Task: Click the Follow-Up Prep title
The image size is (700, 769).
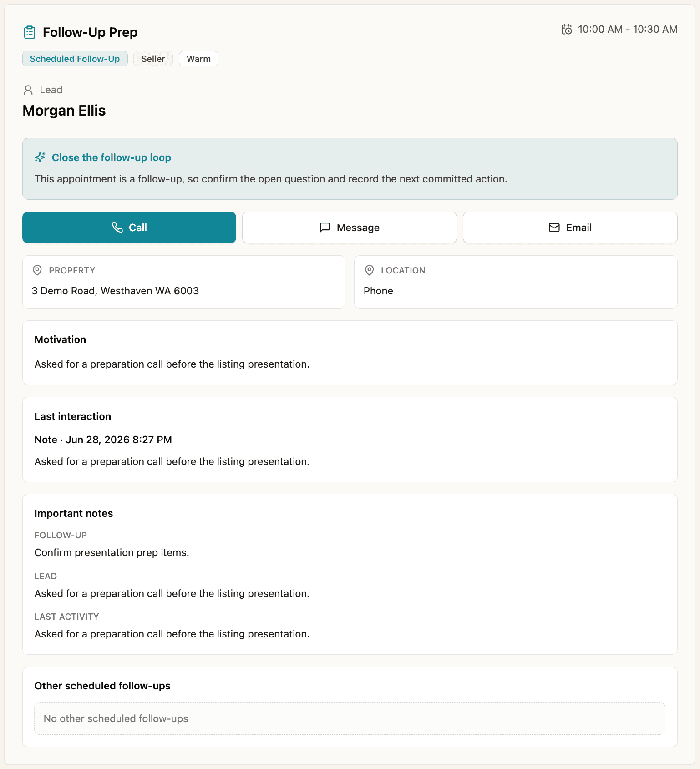Action: pos(90,32)
